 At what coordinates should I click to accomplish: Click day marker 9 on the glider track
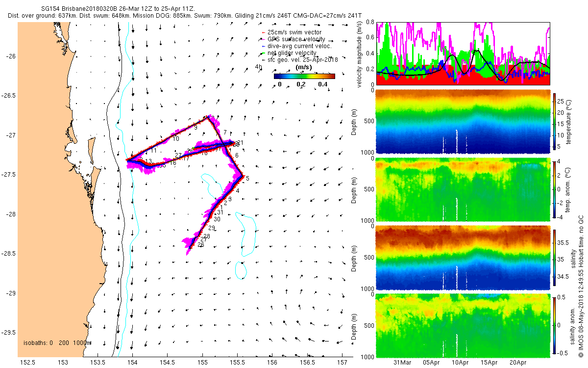[x=196, y=128]
